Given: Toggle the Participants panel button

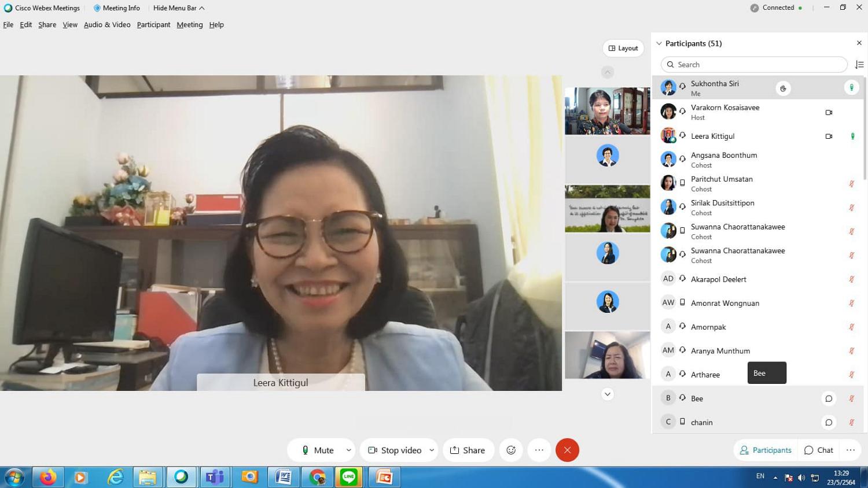Looking at the screenshot, I should (766, 450).
